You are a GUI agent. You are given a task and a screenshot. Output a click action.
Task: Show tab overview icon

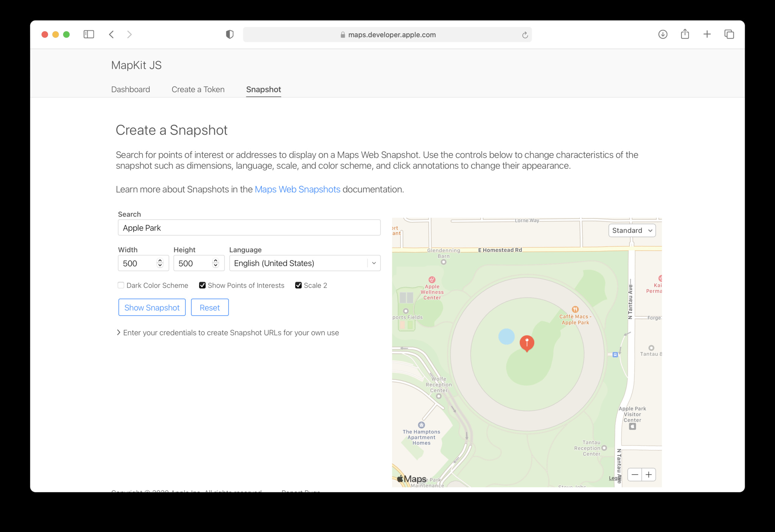[x=729, y=34]
